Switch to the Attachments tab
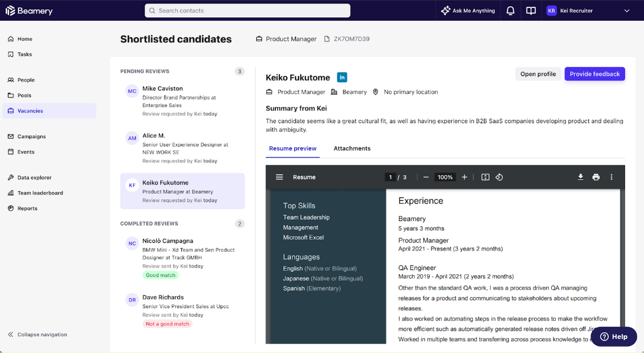This screenshot has width=644, height=353. point(352,149)
